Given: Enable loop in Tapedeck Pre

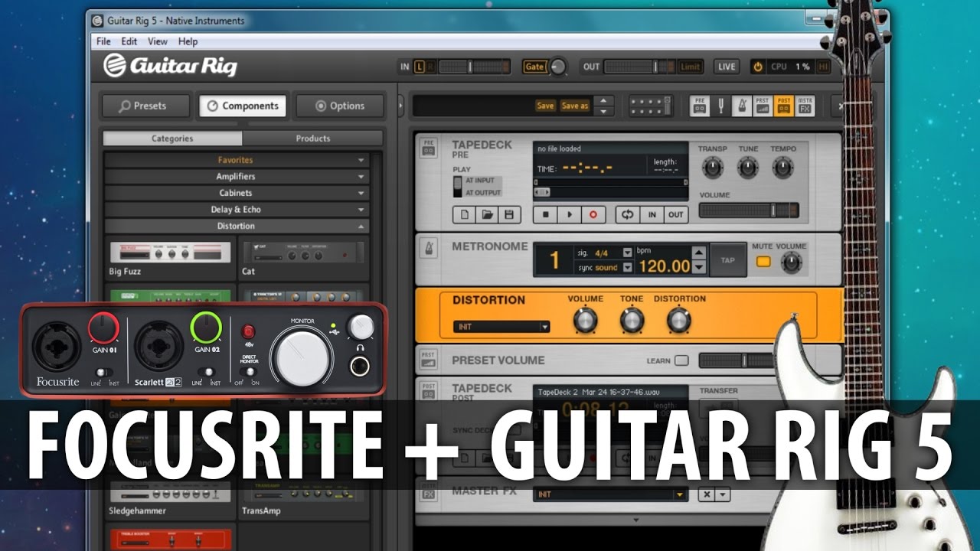Looking at the screenshot, I should tap(627, 215).
